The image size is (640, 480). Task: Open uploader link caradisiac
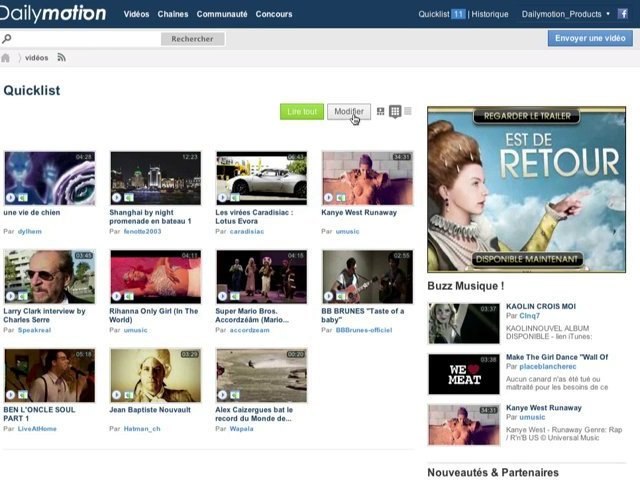(247, 231)
